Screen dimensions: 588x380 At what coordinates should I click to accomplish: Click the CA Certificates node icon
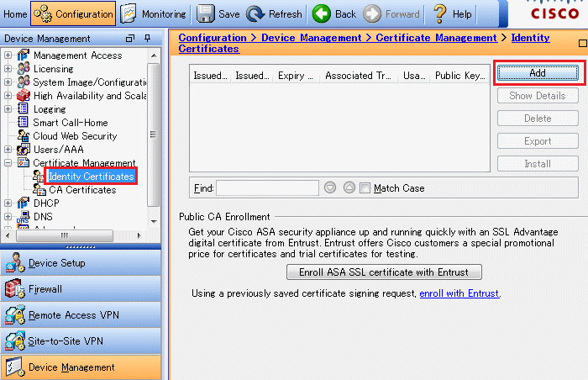coord(39,190)
